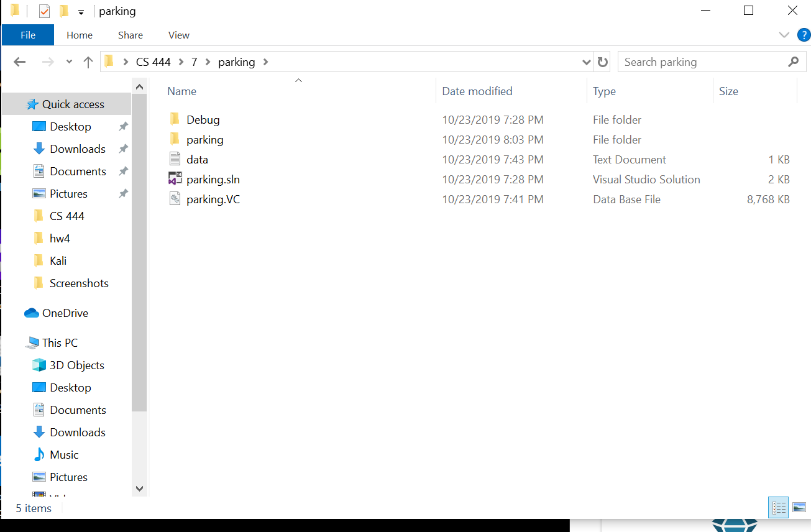Image resolution: width=811 pixels, height=532 pixels.
Task: Click the pin icon beside Documents
Action: click(x=123, y=172)
